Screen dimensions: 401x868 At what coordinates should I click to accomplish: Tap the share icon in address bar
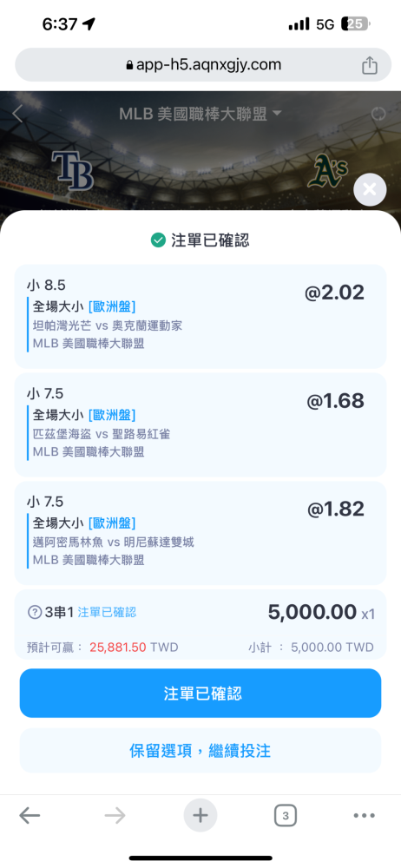click(x=370, y=65)
